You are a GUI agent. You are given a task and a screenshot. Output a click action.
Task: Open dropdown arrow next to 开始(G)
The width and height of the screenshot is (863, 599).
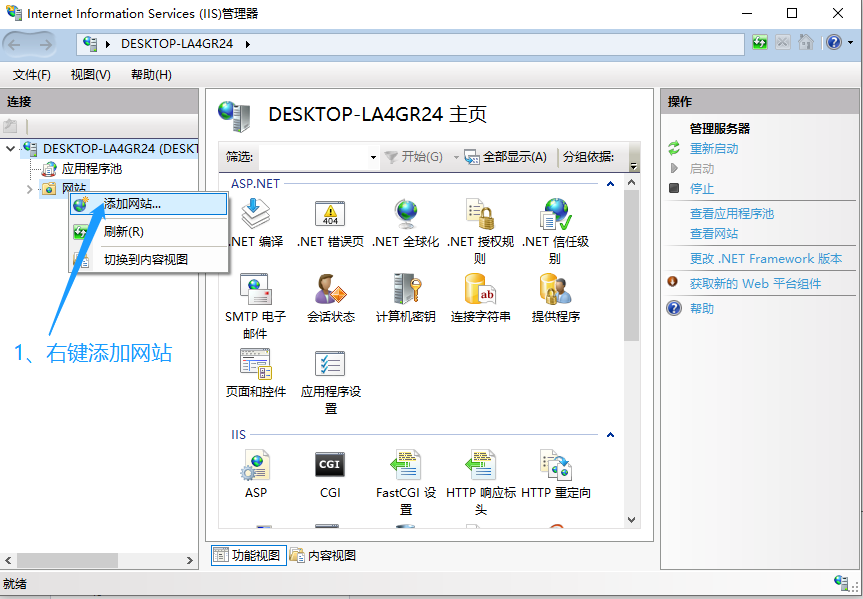tap(456, 157)
